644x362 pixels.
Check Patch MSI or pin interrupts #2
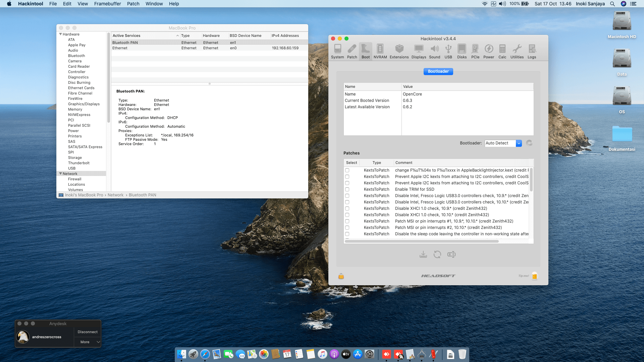tap(347, 228)
